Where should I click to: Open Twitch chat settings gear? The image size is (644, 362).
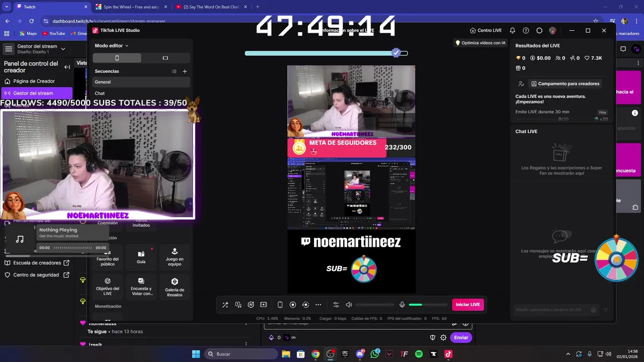pyautogui.click(x=443, y=337)
